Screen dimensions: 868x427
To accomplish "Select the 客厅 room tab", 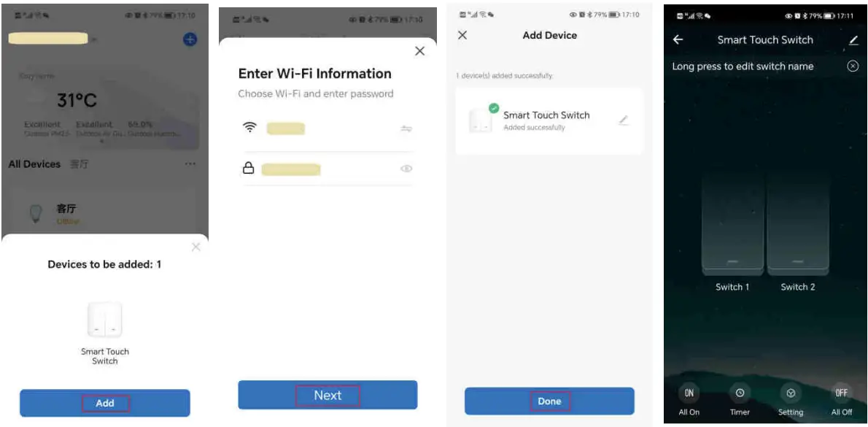I will tap(79, 164).
